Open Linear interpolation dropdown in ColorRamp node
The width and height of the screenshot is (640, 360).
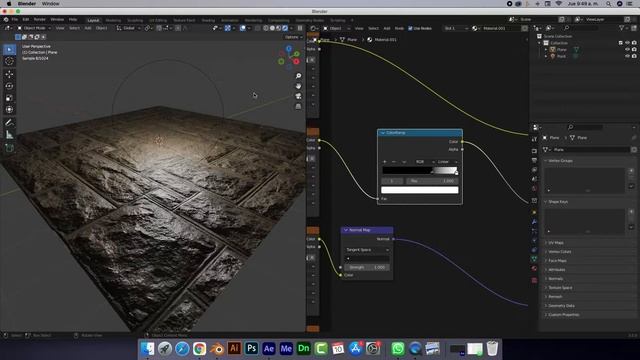click(x=447, y=162)
